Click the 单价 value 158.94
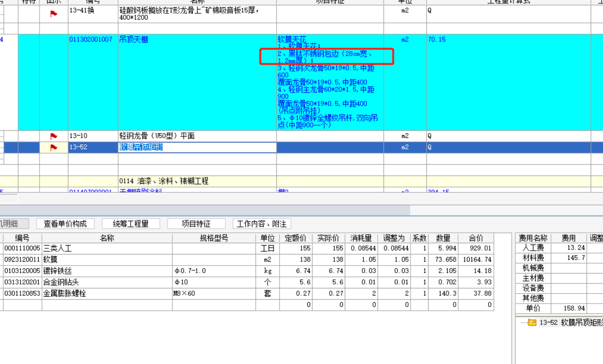Viewport: 603px width, 364px height. pos(574,308)
